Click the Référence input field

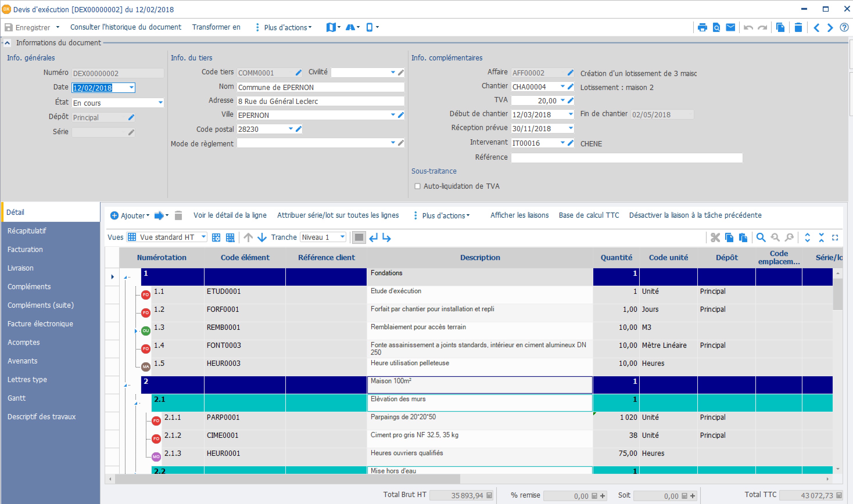pos(626,158)
